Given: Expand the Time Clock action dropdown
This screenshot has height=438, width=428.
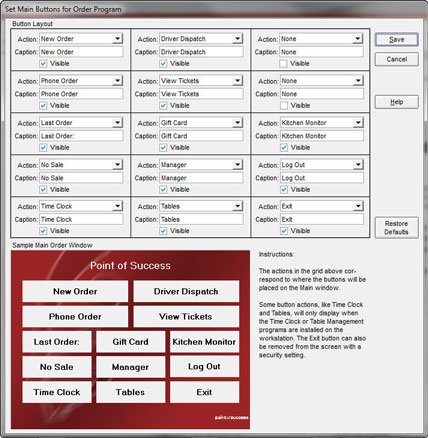Looking at the screenshot, I should click(x=117, y=206).
